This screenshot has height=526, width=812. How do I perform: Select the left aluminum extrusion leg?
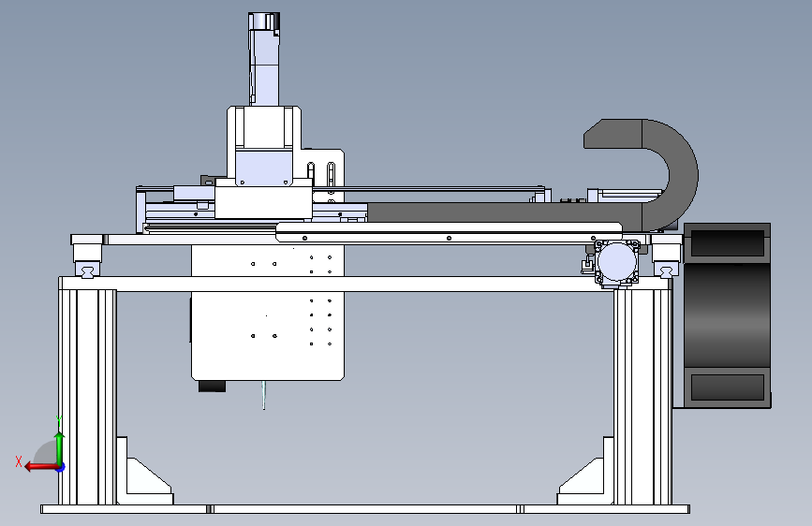pos(87,397)
